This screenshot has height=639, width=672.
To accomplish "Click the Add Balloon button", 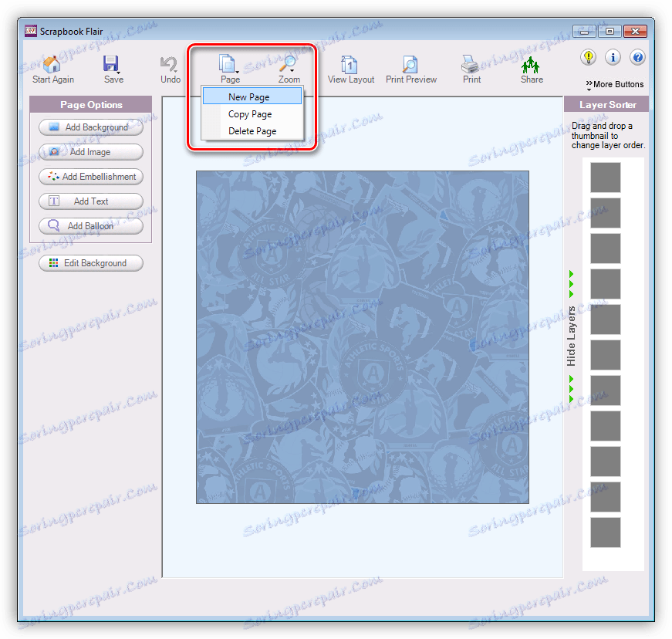I will point(91,226).
